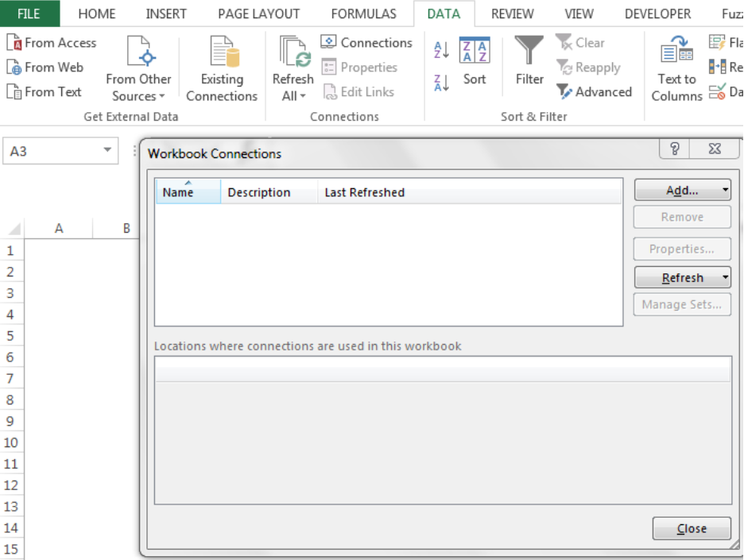Open the Advanced filter options
Image resolution: width=744 pixels, height=560 pixels.
tap(595, 91)
